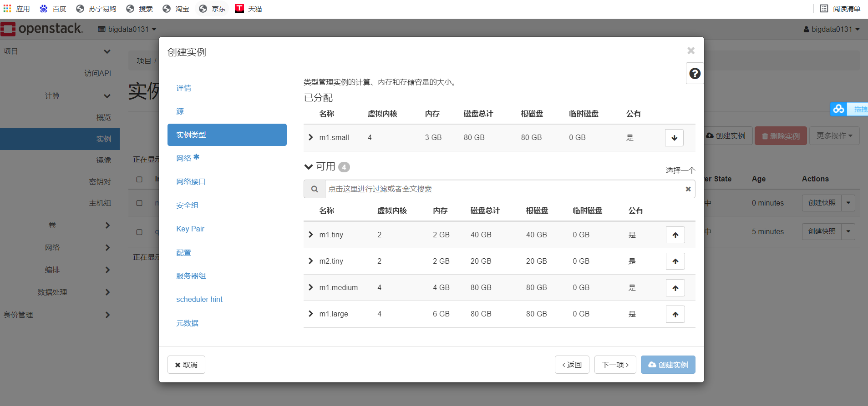Check the second instance row checkbox
Viewport: 868px width, 406px height.
(140, 232)
